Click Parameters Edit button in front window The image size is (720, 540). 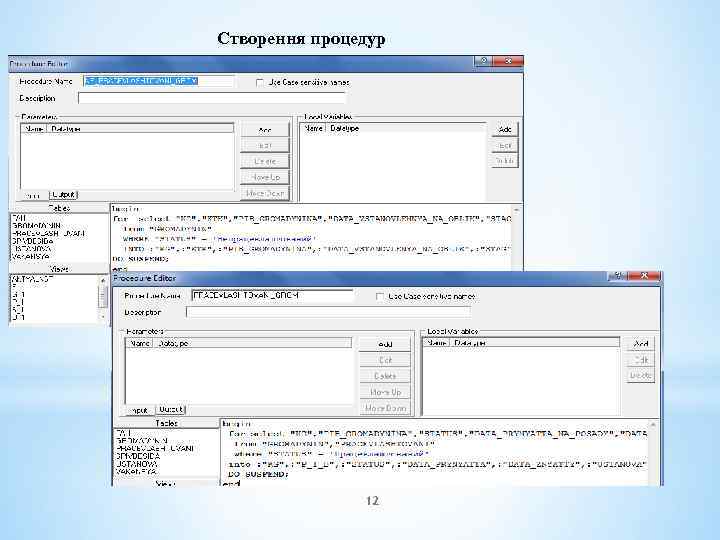coord(385,360)
